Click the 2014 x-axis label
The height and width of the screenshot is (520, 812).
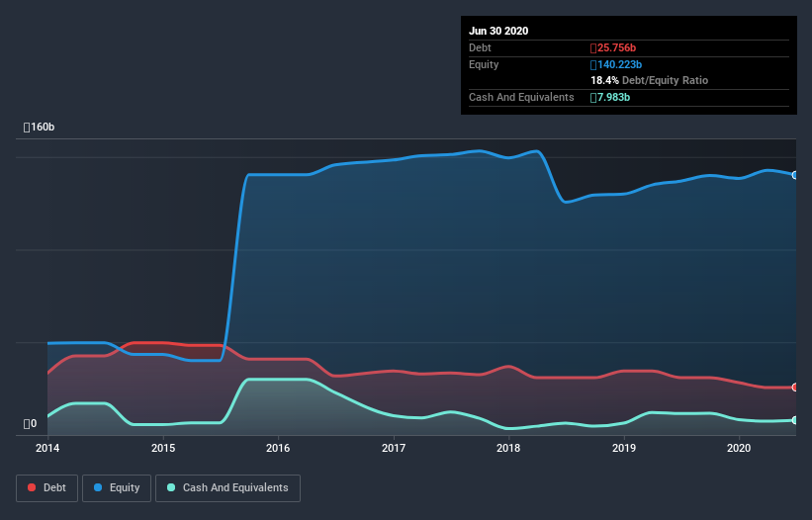pos(47,448)
